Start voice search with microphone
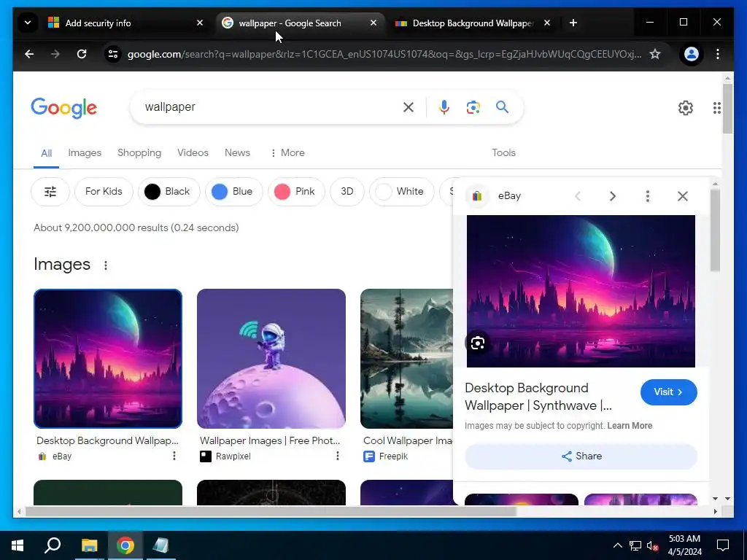Image resolution: width=747 pixels, height=560 pixels. 444,107
